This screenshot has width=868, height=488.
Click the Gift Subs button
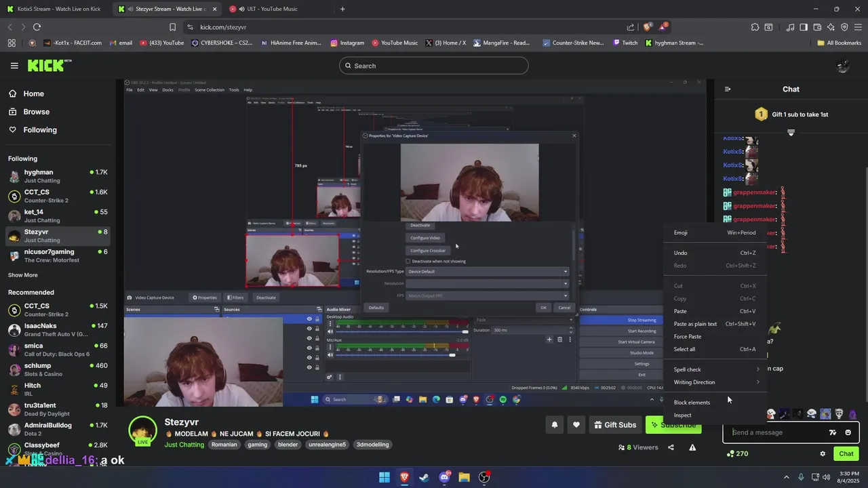[615, 425]
